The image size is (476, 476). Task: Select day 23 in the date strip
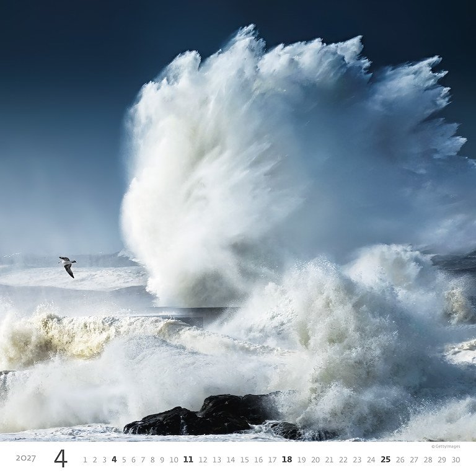(357, 460)
